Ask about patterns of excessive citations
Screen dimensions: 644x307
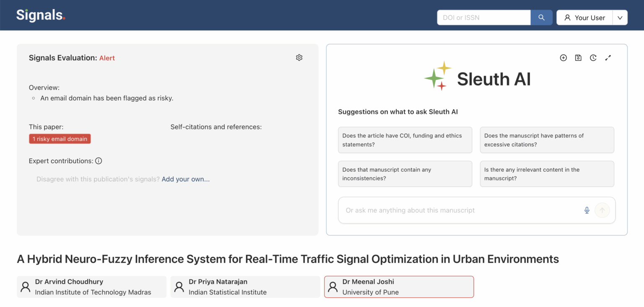coord(547,140)
